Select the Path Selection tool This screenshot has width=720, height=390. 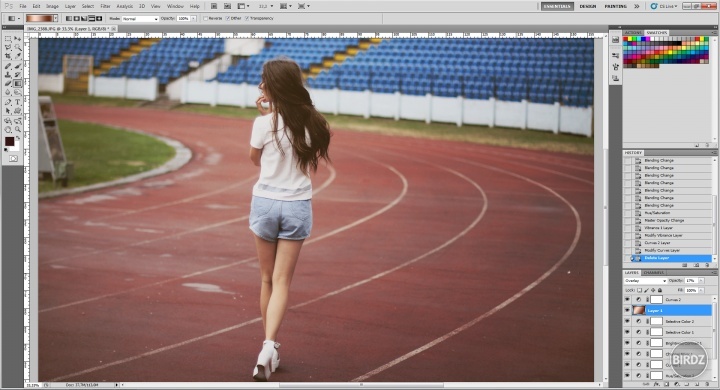click(x=8, y=111)
